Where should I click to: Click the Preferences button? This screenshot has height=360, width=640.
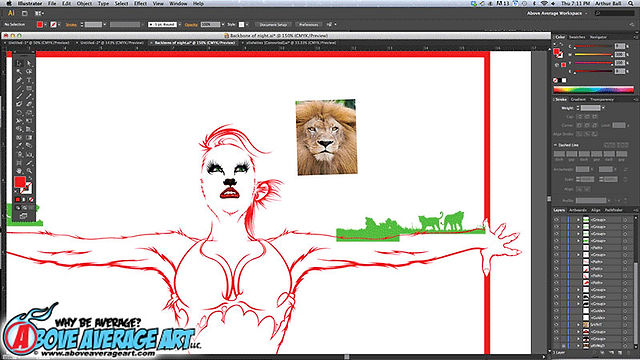pos(308,24)
